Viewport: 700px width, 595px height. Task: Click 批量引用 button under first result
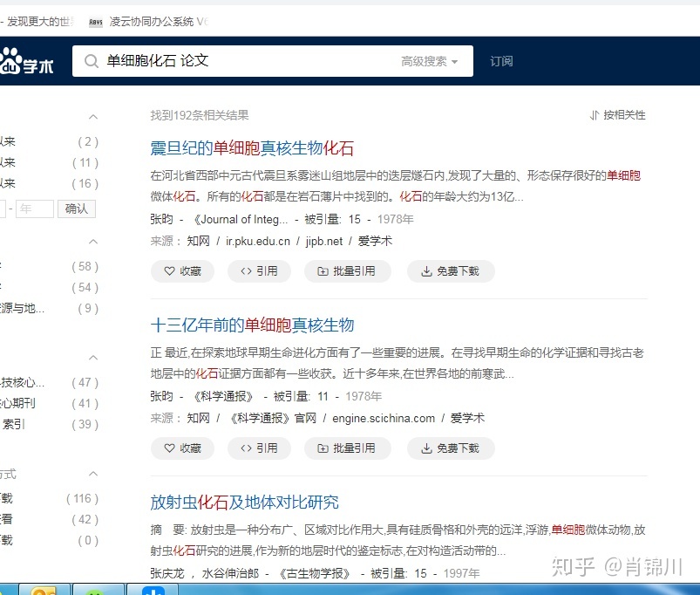347,271
